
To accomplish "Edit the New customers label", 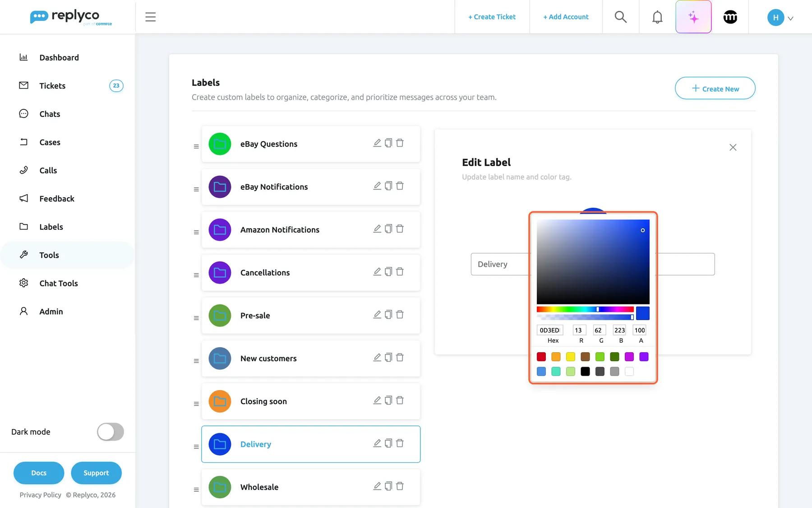I will tap(377, 358).
